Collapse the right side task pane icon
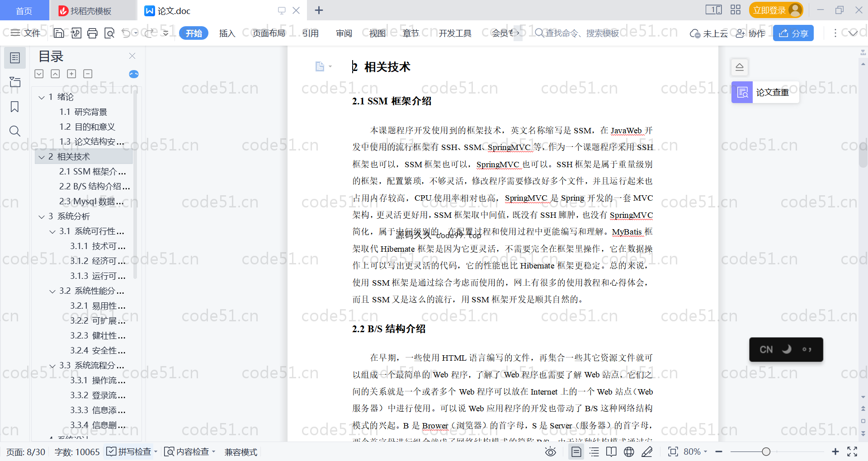The image size is (868, 461). [740, 67]
